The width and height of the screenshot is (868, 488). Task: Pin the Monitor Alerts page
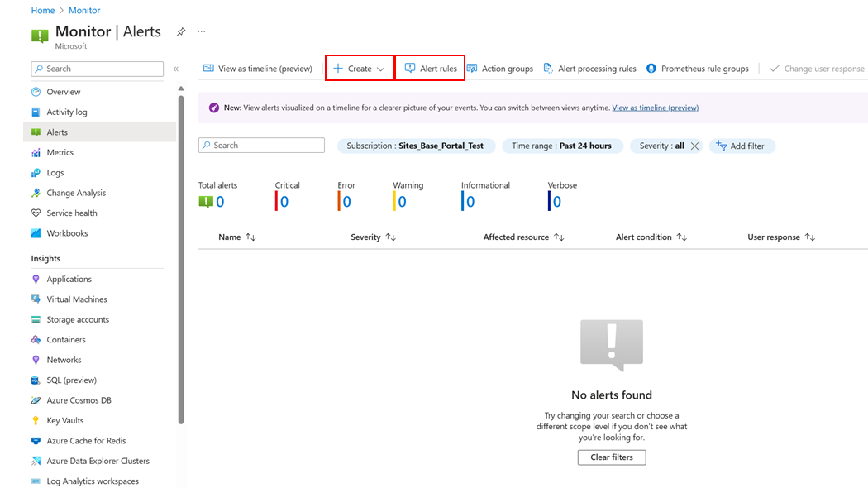[x=181, y=32]
